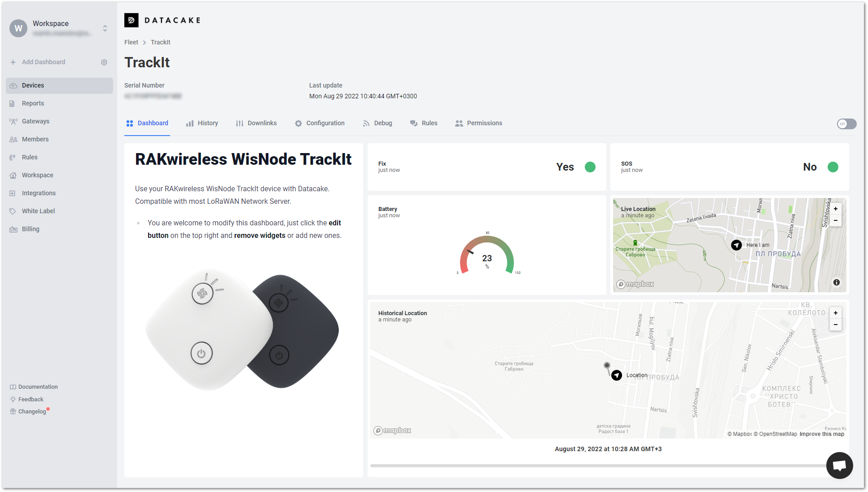Expand the Workspace switcher chevrons
Viewport: 868px width, 492px height.
[105, 28]
